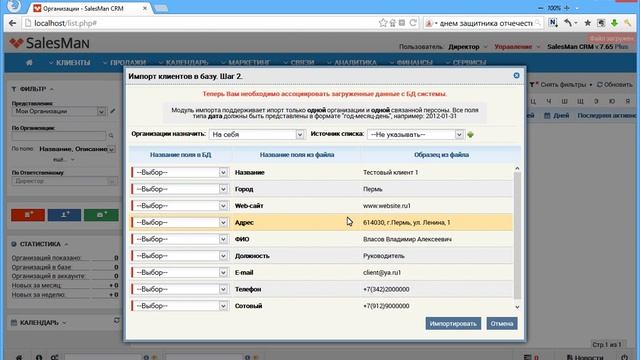This screenshot has width=640, height=360.
Task: Click the green add source icon
Action: tap(471, 134)
